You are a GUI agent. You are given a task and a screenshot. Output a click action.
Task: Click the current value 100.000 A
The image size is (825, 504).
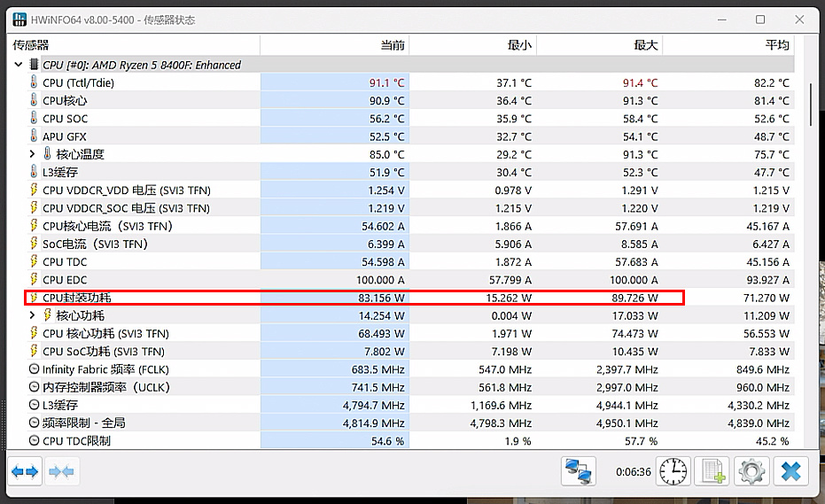point(380,280)
